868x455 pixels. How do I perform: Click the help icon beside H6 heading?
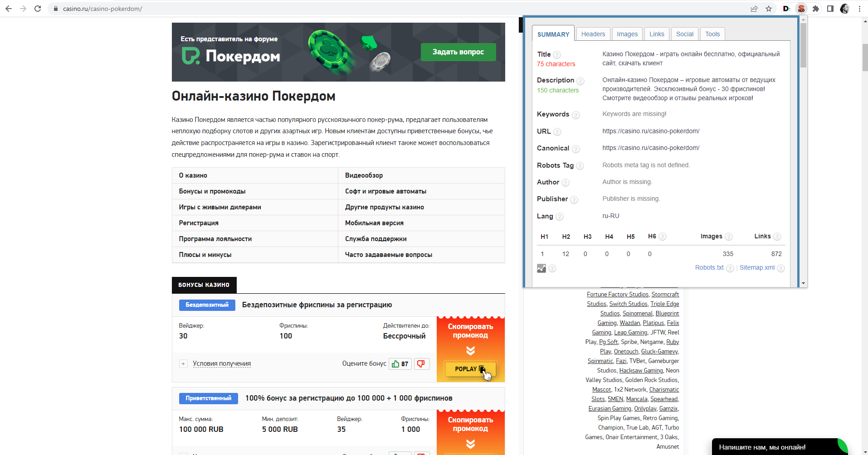tap(663, 237)
